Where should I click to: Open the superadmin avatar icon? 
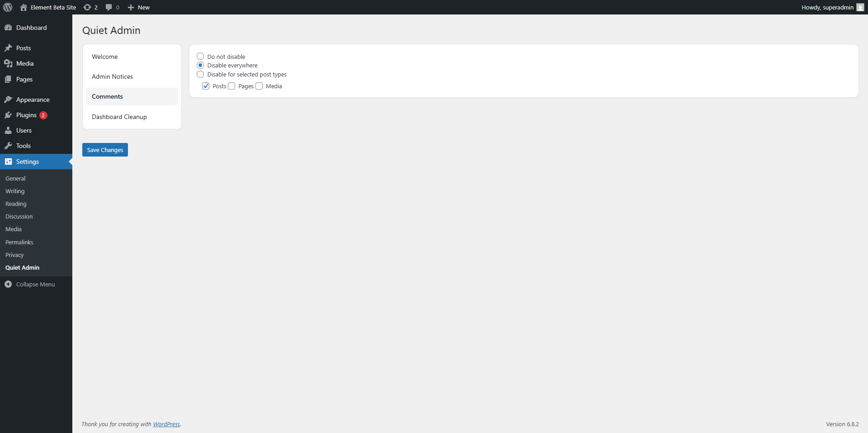860,7
